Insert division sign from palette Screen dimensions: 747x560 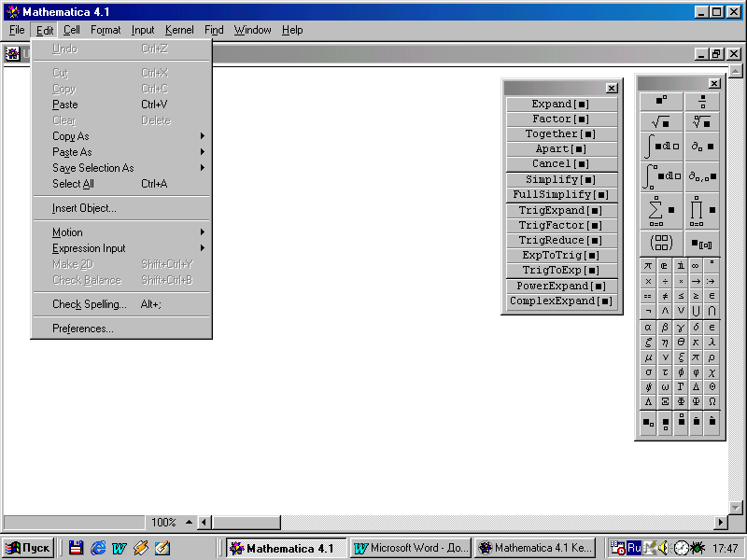pyautogui.click(x=665, y=282)
